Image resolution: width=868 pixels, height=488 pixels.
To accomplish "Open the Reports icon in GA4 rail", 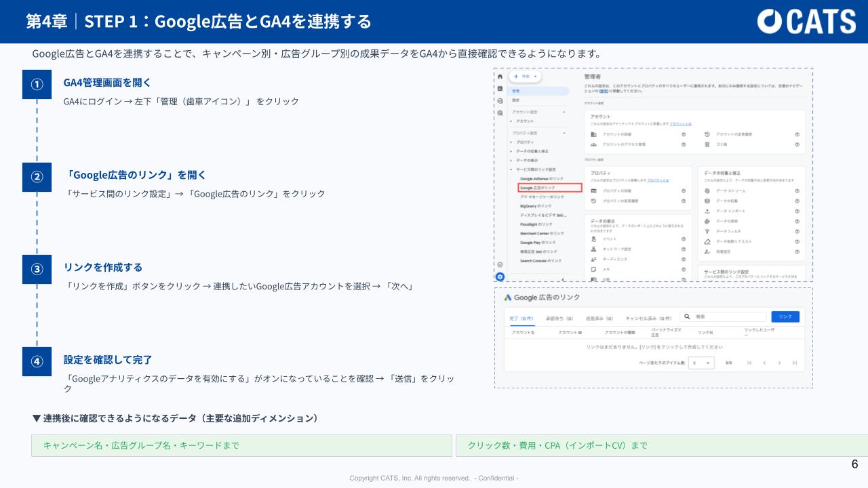I will tap(500, 89).
